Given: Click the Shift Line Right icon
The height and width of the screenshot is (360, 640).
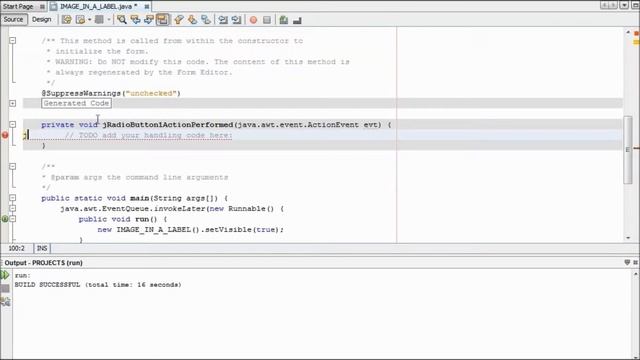Looking at the screenshot, I should 236,20.
